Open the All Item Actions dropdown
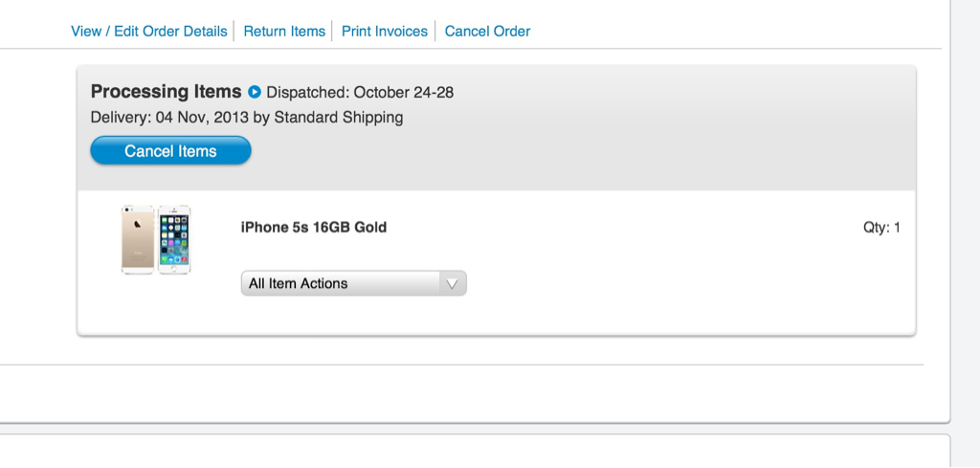Viewport: 980px width, 468px height. pos(341,283)
